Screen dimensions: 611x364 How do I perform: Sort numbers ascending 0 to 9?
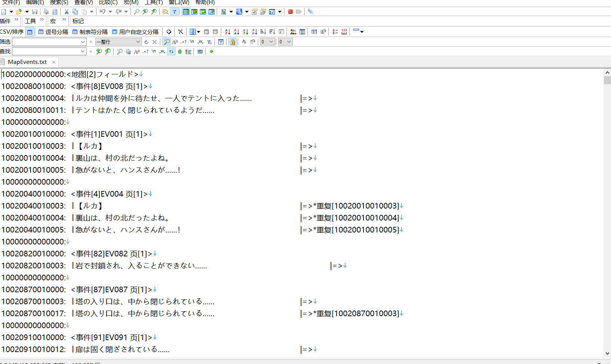click(246, 32)
